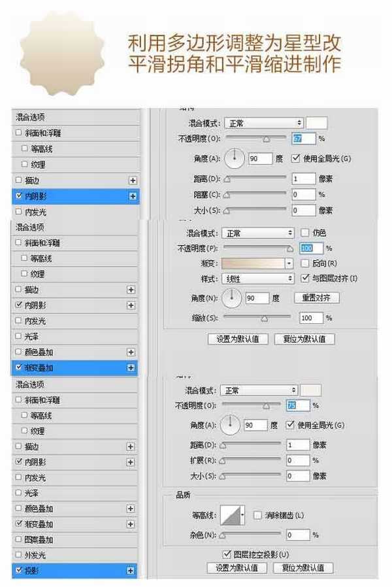Expand the 渐变 gradient picker arrow

click(289, 263)
